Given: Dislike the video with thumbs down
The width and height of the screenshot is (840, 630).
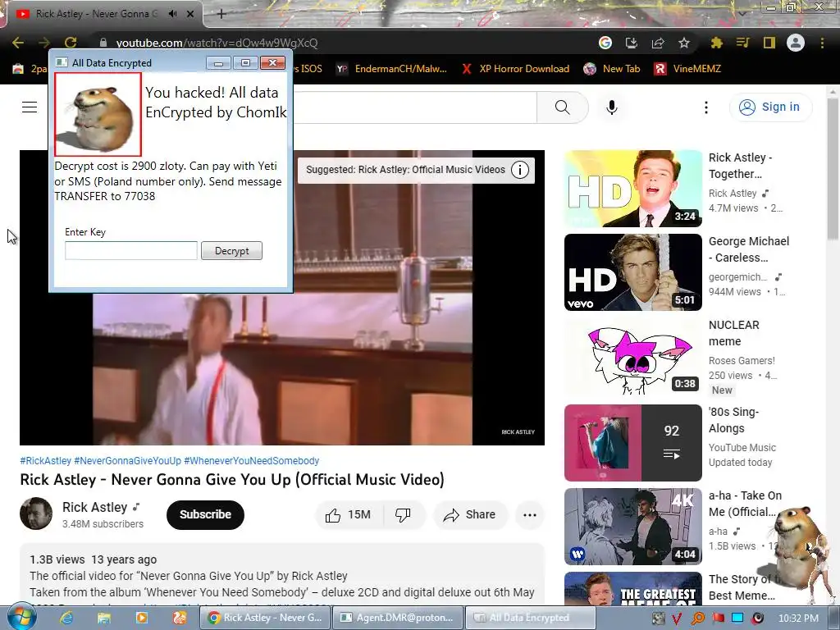Looking at the screenshot, I should pos(403,515).
